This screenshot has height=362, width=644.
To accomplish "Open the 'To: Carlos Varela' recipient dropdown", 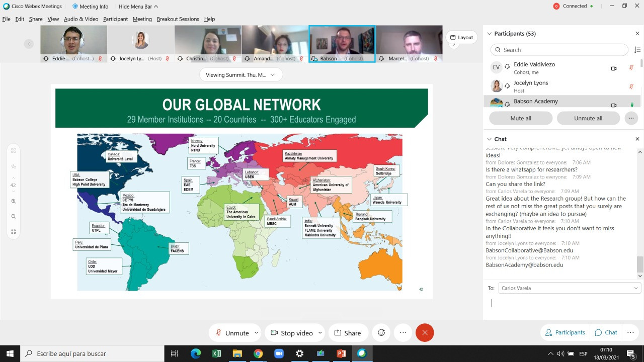I will point(569,288).
